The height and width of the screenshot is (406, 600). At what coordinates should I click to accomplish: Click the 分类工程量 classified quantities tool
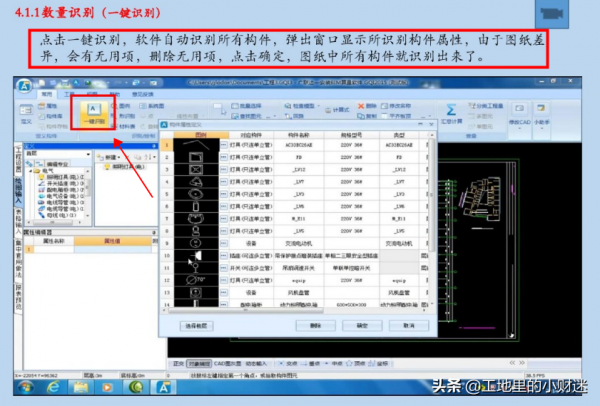pos(486,106)
